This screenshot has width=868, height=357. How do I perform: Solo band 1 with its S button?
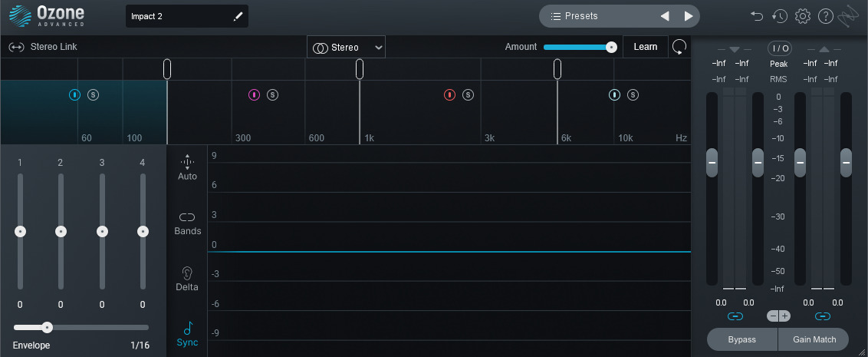(93, 94)
